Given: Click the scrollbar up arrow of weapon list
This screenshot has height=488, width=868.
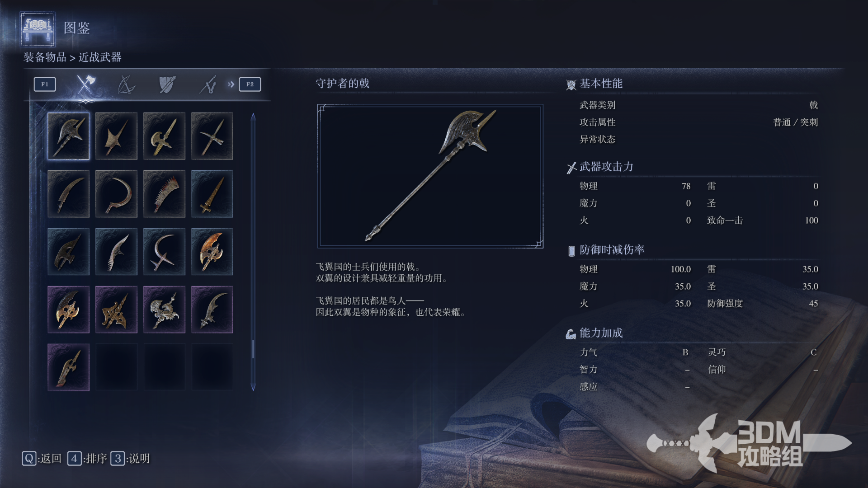Looking at the screenshot, I should coord(253,117).
